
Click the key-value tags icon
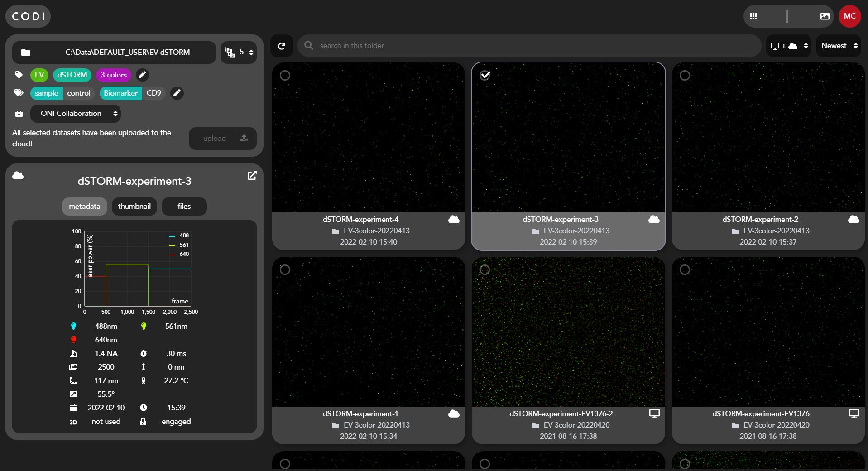(x=19, y=93)
